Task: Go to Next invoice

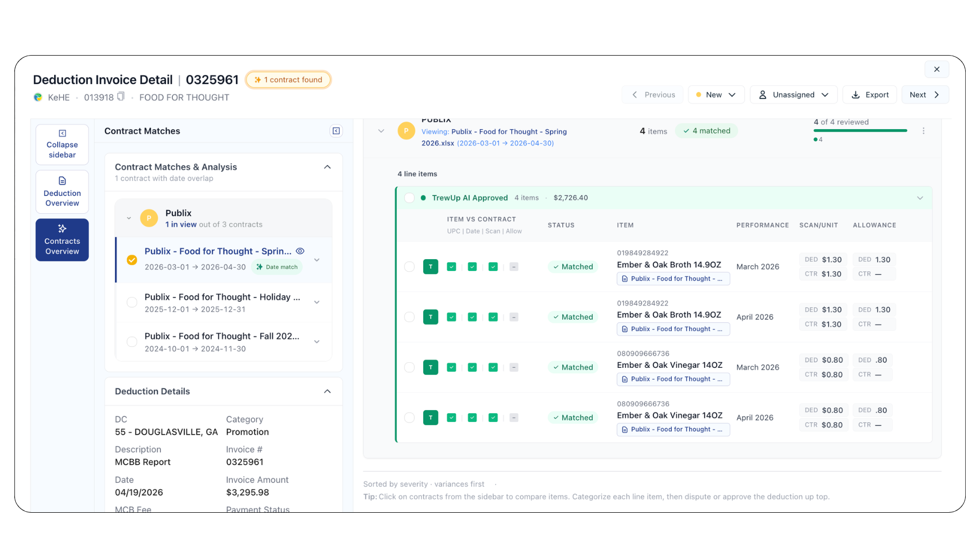Action: point(925,95)
